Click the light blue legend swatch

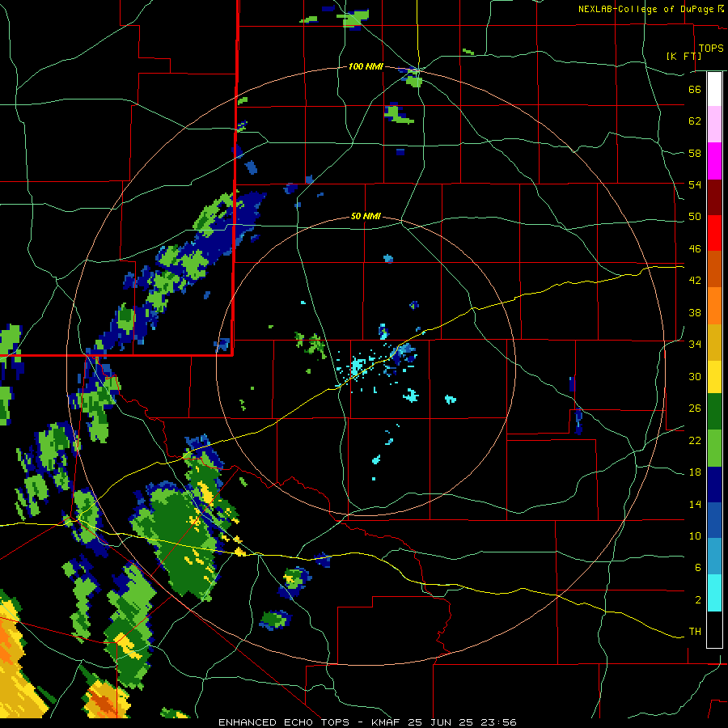(714, 557)
